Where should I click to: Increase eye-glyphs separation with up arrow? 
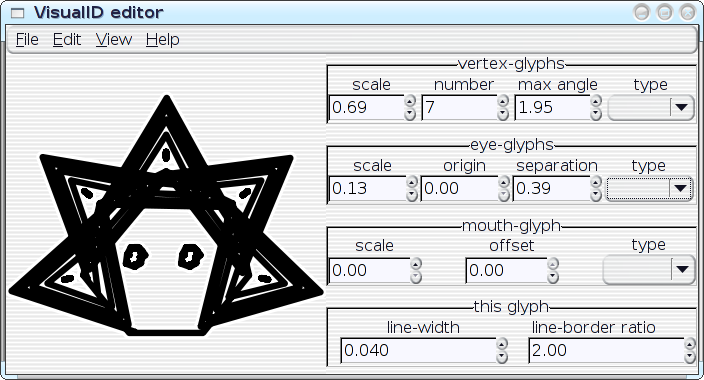point(596,182)
